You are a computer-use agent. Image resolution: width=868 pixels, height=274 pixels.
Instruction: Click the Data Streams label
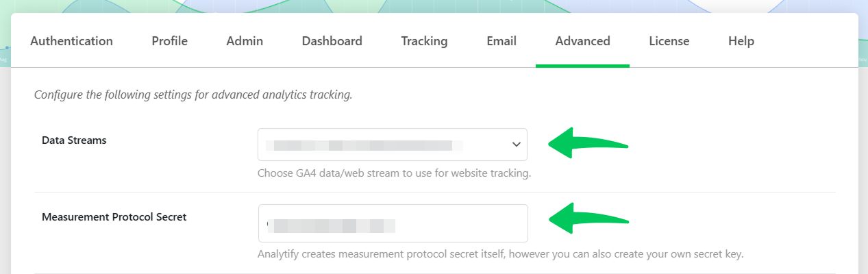74,140
